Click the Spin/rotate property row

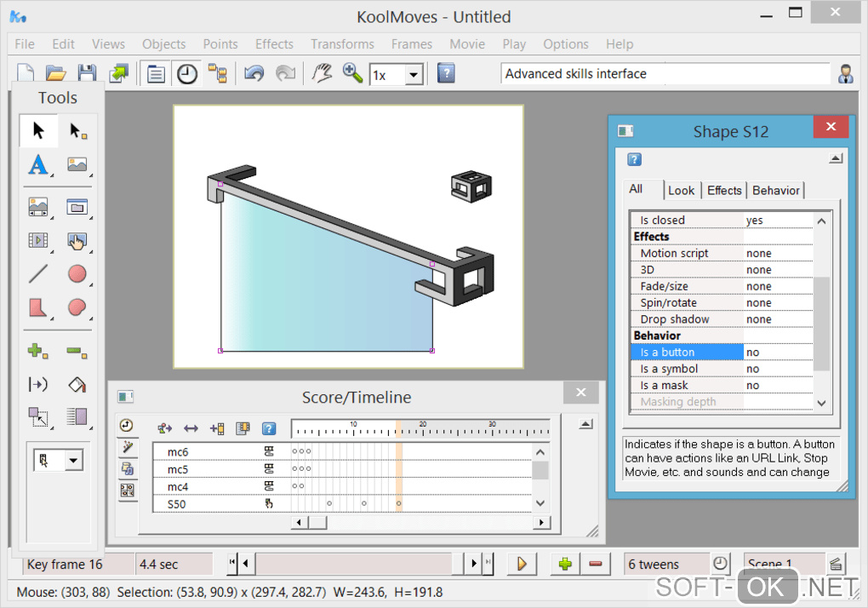point(722,303)
